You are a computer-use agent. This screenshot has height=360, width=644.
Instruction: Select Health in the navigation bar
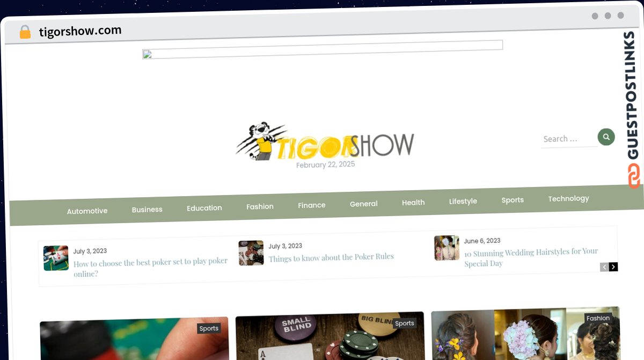click(413, 203)
